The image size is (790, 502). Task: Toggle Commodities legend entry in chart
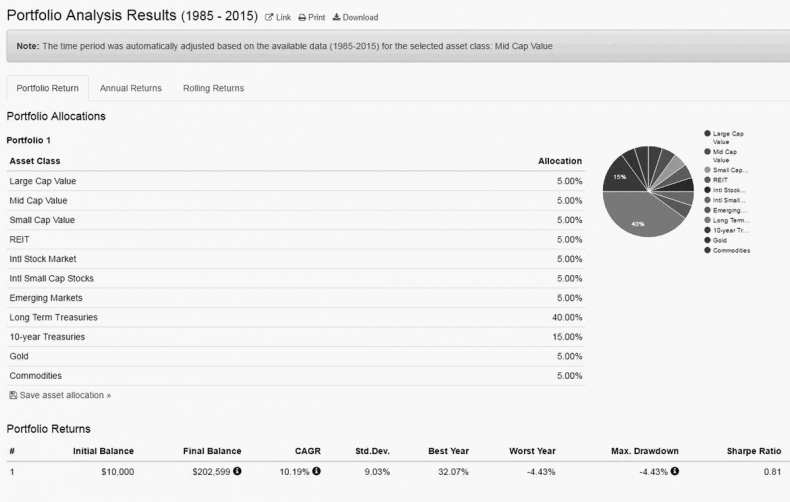tap(708, 250)
